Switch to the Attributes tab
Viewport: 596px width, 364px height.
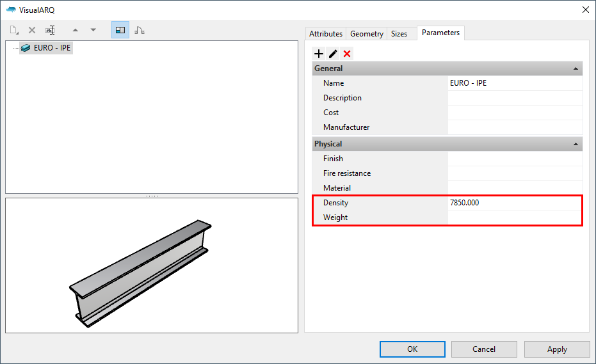326,34
